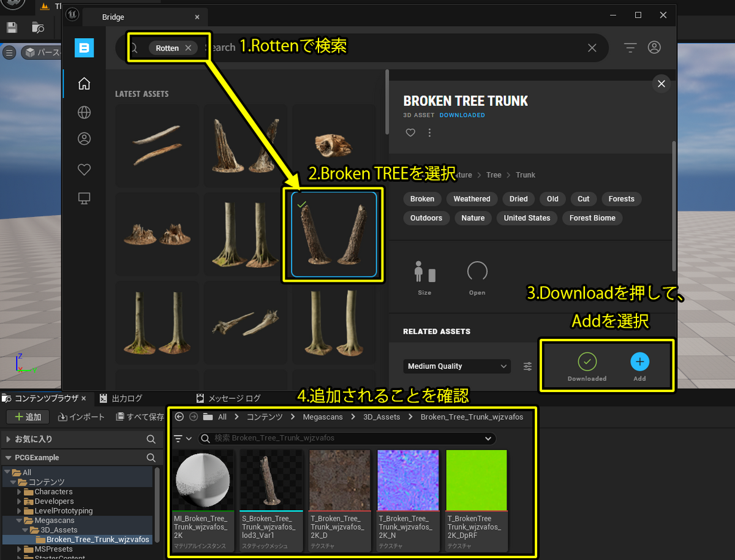This screenshot has height=560, width=735.
Task: Open Local monitor icon in Bridge sidebar
Action: tap(84, 198)
